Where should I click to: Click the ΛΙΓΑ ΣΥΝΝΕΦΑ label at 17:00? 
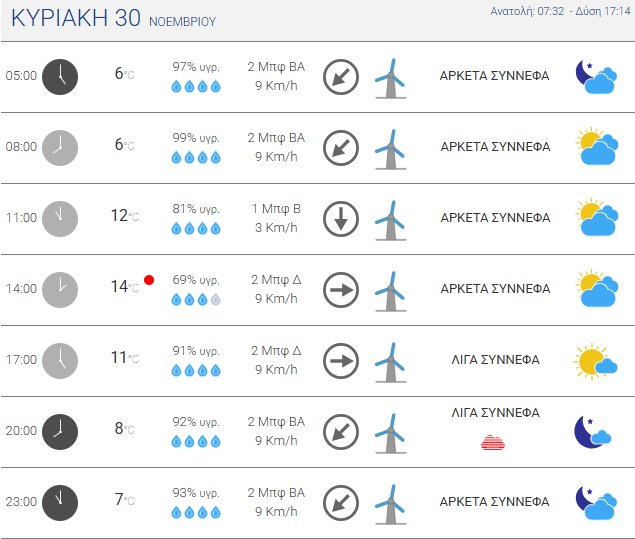point(495,360)
